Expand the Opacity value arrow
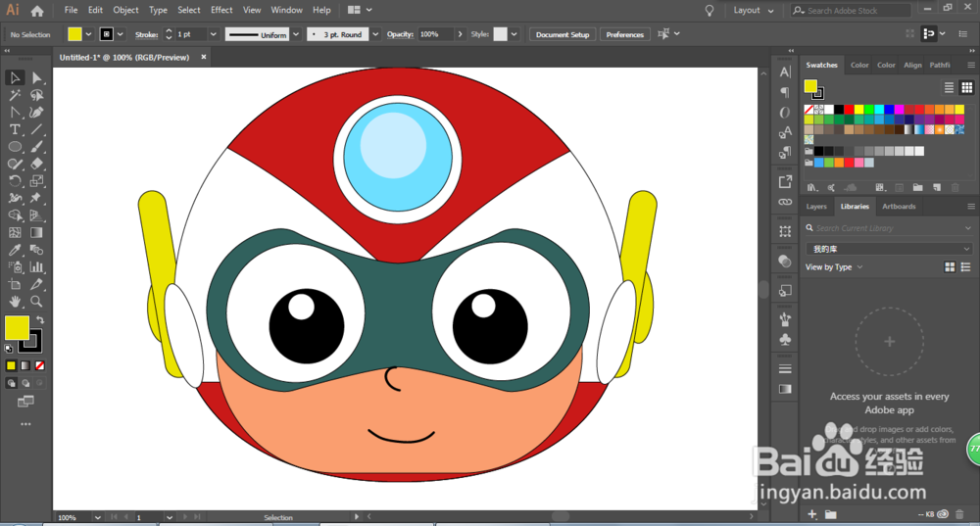 pyautogui.click(x=460, y=34)
